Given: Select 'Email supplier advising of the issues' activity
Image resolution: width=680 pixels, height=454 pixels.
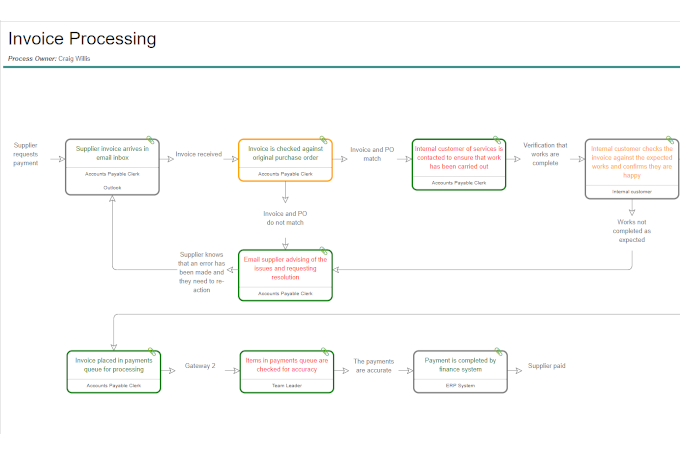Looking at the screenshot, I should click(x=285, y=275).
